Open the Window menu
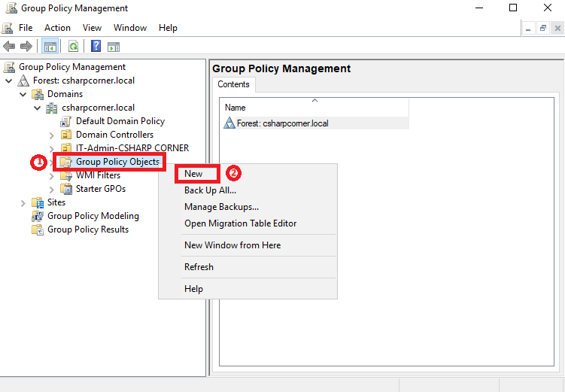The width and height of the screenshot is (565, 392). click(x=130, y=28)
